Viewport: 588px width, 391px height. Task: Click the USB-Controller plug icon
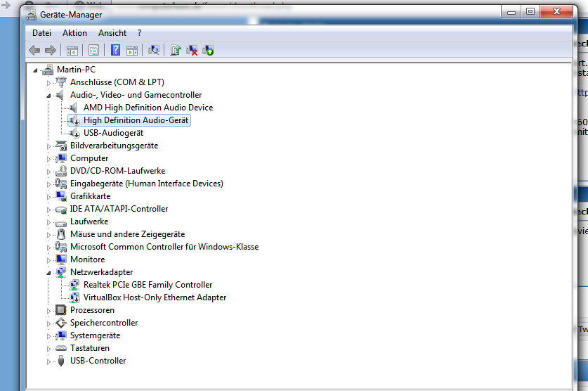[60, 361]
